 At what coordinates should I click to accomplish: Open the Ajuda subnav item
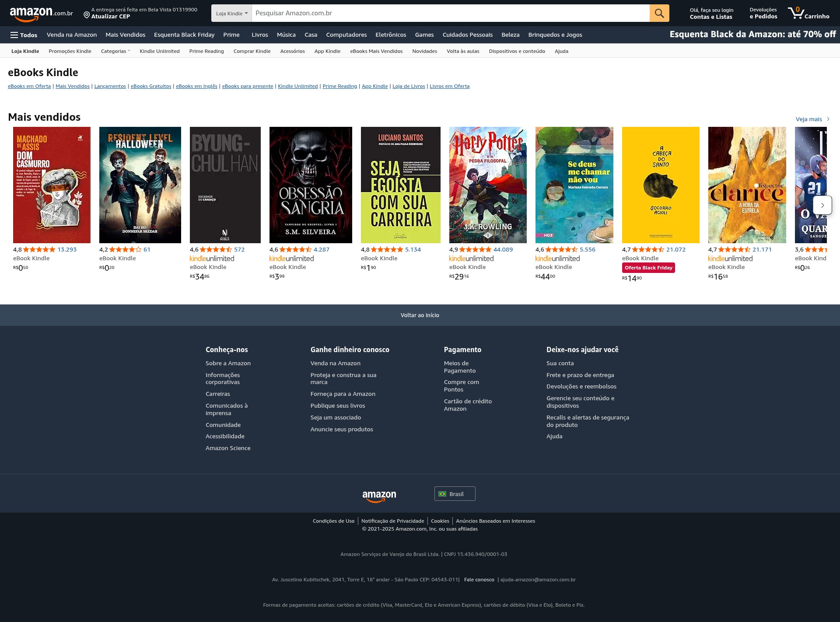[x=561, y=51]
